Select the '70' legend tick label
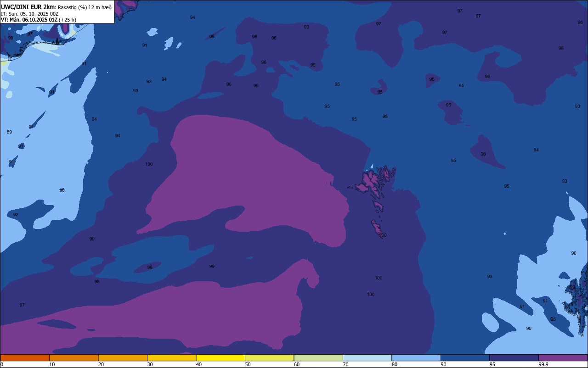 pyautogui.click(x=345, y=364)
